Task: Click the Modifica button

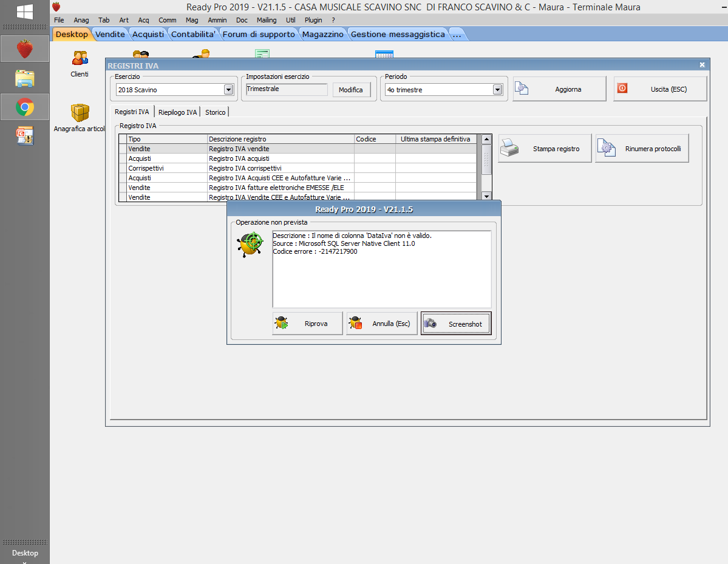Action: [351, 90]
